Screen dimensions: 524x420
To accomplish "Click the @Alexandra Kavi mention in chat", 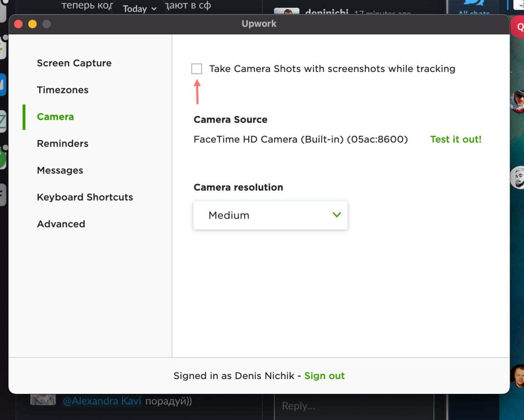I will tap(102, 401).
